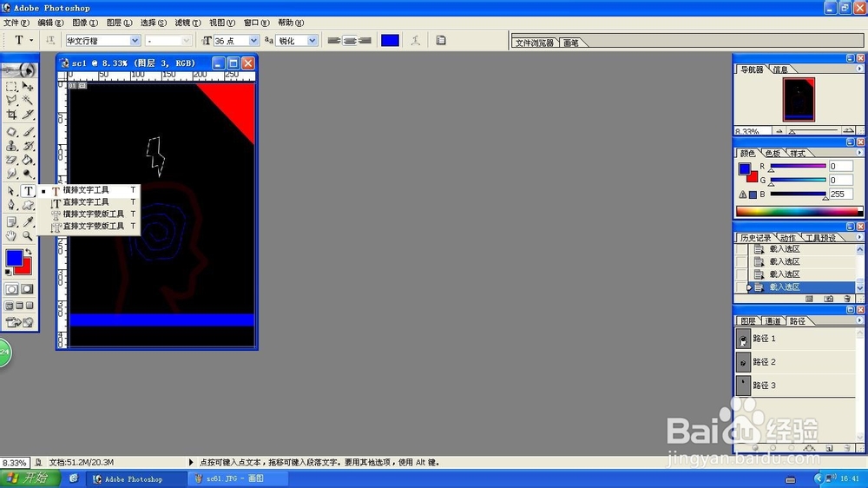Select the Brush tool
Image resolution: width=868 pixels, height=488 pixels.
tap(28, 132)
